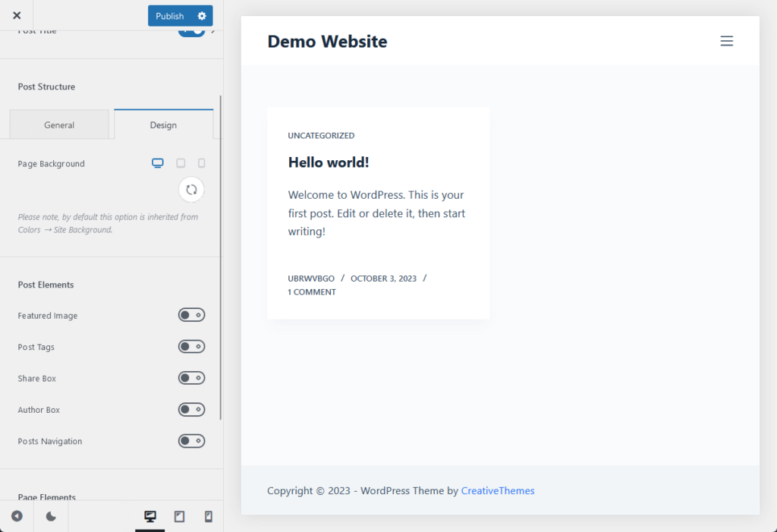
Task: Open the UNCATEGORIZED category link
Action: pyautogui.click(x=321, y=135)
